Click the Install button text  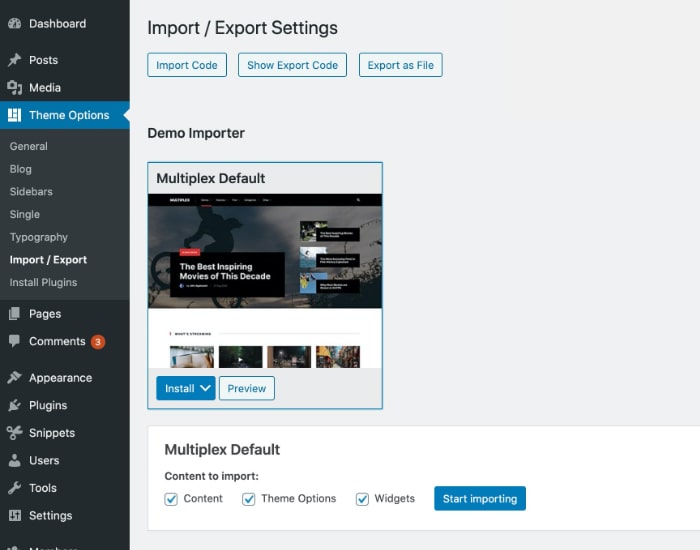click(x=179, y=388)
